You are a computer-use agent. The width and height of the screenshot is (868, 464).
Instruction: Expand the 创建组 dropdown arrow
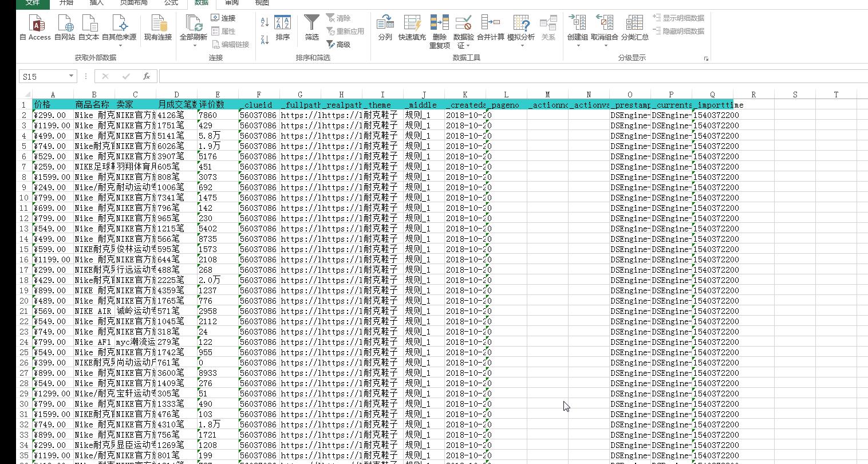click(578, 45)
